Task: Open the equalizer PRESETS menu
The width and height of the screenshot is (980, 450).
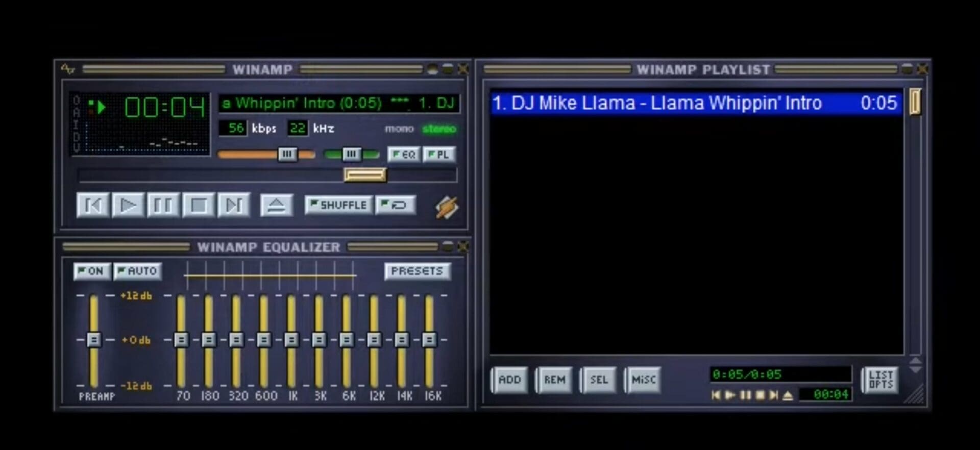Action: point(417,271)
